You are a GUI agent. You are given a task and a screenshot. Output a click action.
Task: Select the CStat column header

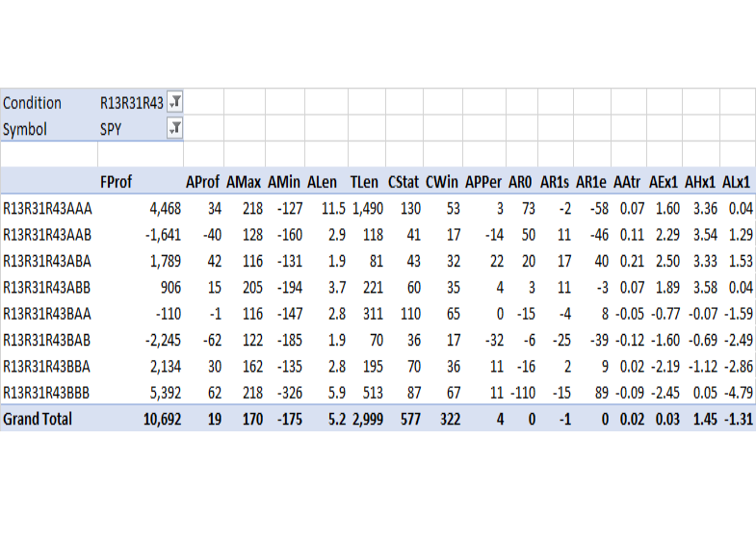coord(404,182)
